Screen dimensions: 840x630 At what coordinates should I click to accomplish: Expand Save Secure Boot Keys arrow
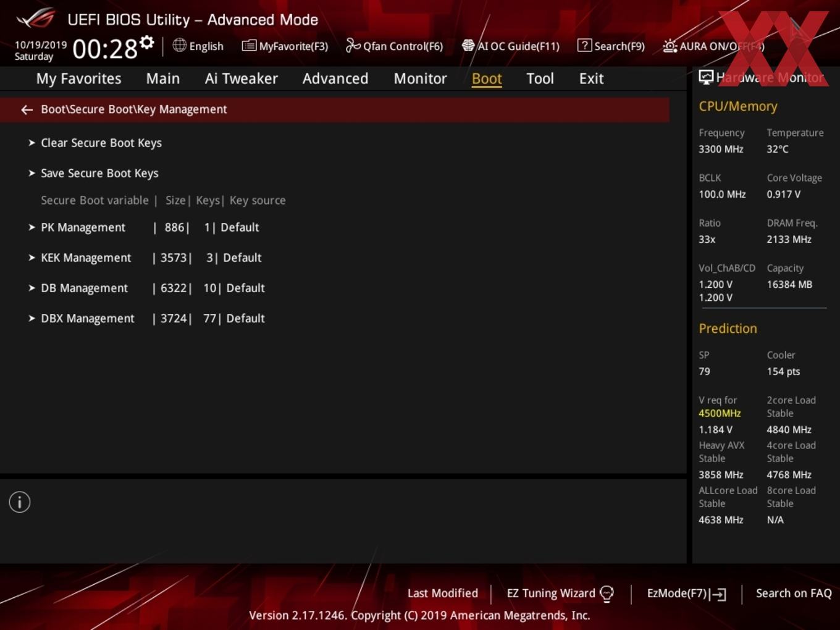pyautogui.click(x=31, y=173)
